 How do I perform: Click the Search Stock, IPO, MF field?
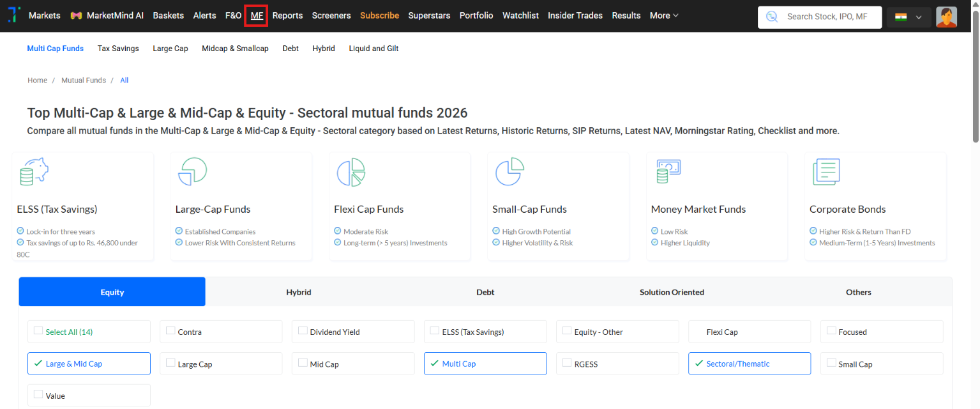click(819, 17)
